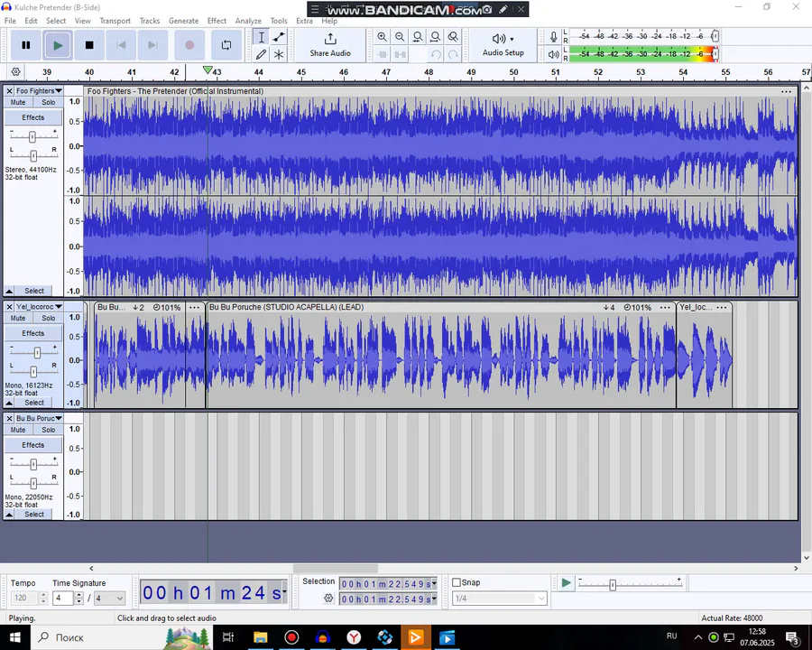The height and width of the screenshot is (650, 812).
Task: Choose the Envelope tool
Action: (279, 37)
